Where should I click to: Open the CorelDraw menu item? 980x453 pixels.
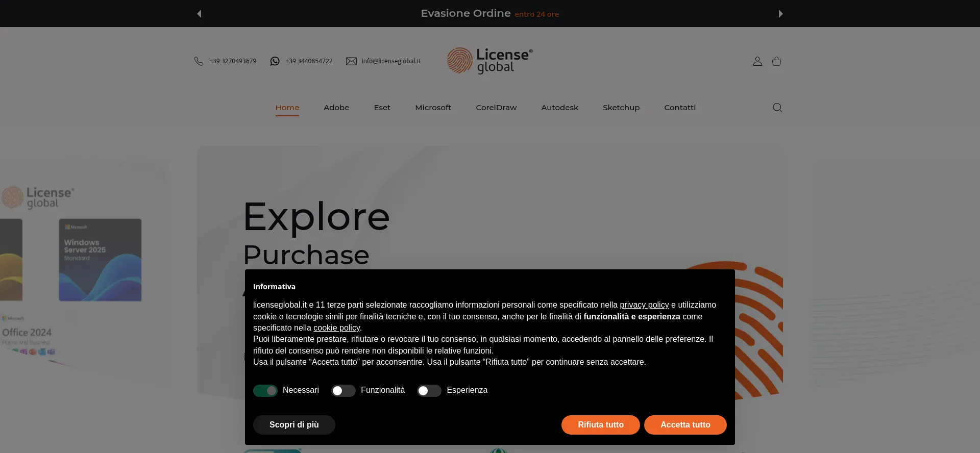pos(496,108)
